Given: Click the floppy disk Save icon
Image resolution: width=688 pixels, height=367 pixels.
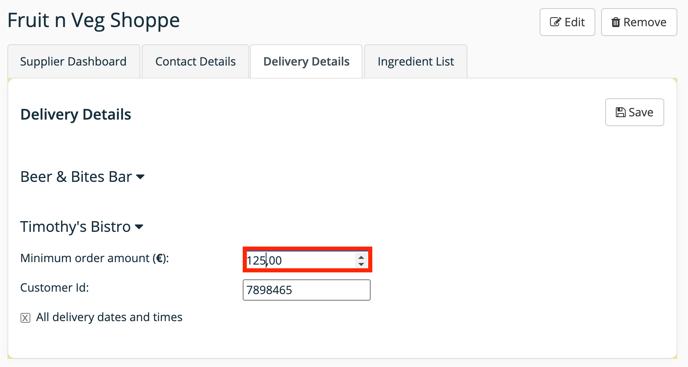Looking at the screenshot, I should 620,112.
